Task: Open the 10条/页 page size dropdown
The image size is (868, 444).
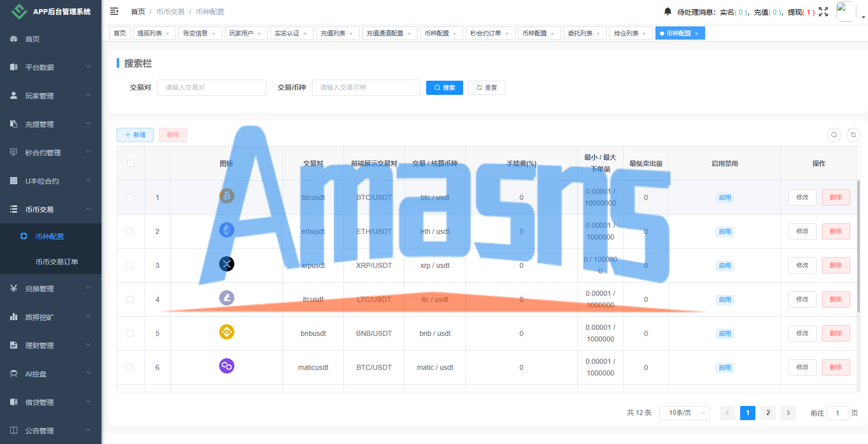Action: click(684, 413)
